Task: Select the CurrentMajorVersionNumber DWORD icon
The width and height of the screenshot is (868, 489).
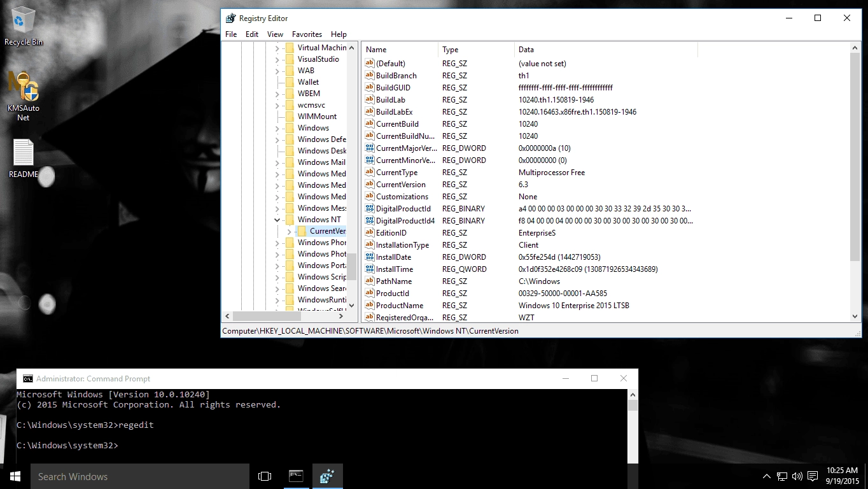Action: pyautogui.click(x=370, y=148)
